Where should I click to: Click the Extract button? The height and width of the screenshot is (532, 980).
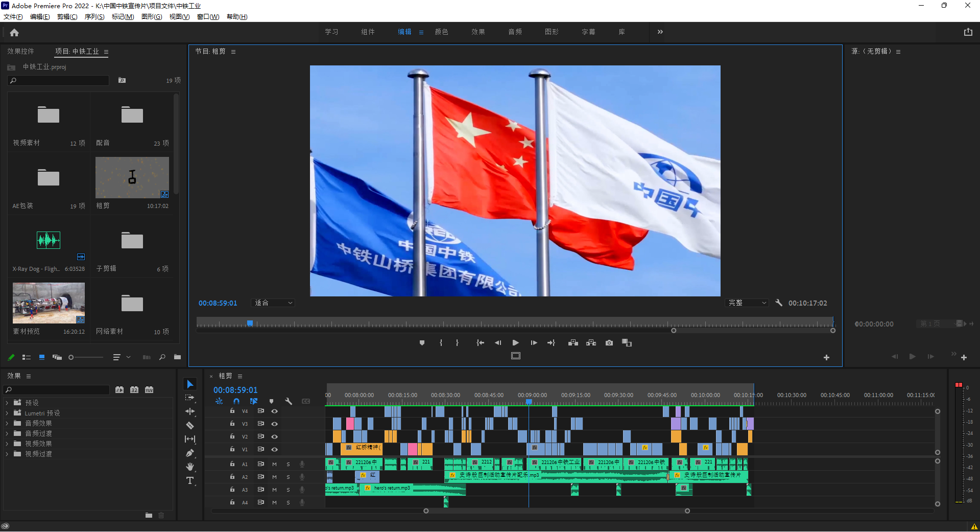[591, 343]
